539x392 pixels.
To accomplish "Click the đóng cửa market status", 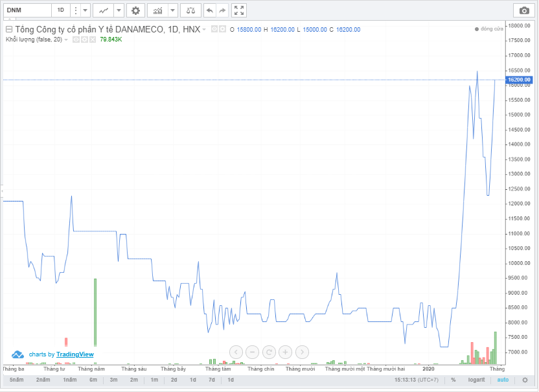I will [489, 29].
